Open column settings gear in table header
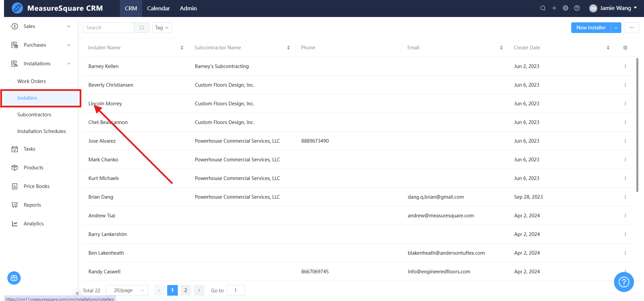This screenshot has width=644, height=301. pos(625,48)
